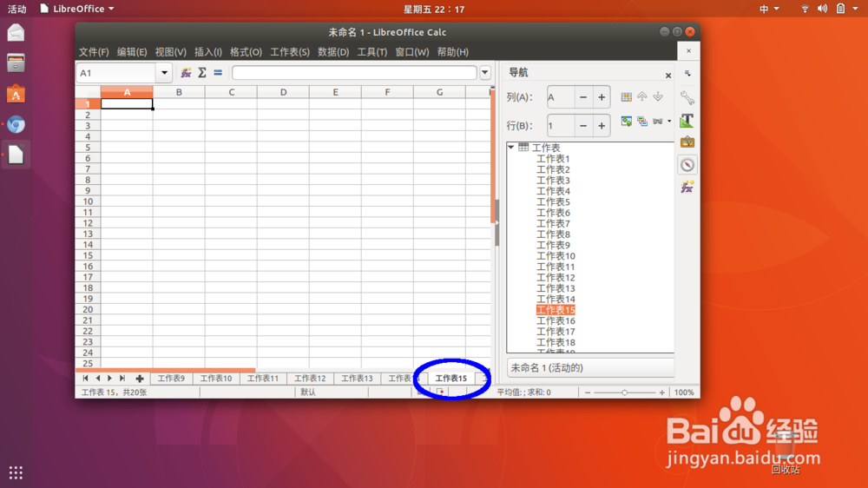The image size is (868, 488).
Task: Click the row 10 header
Action: 88,201
